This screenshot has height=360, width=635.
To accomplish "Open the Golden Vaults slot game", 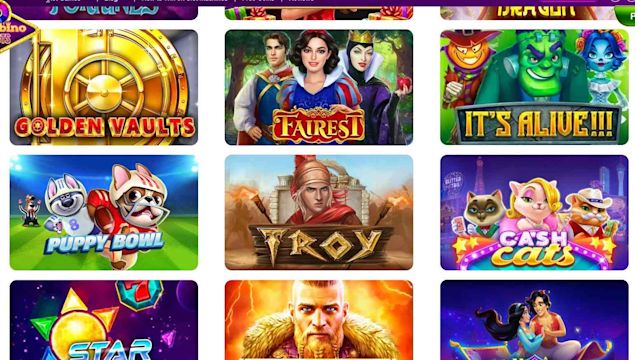I will point(104,87).
